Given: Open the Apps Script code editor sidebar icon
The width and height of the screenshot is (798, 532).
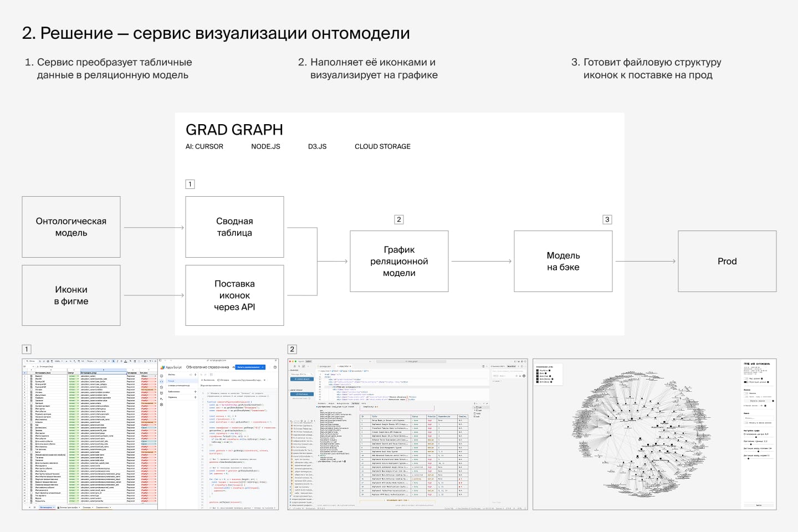Looking at the screenshot, I should [x=162, y=381].
